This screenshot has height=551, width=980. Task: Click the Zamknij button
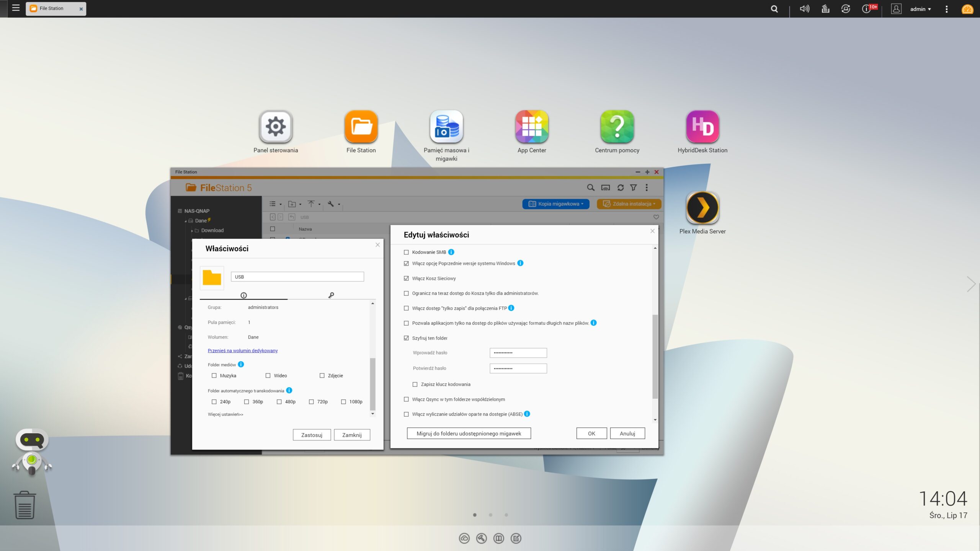coord(352,435)
